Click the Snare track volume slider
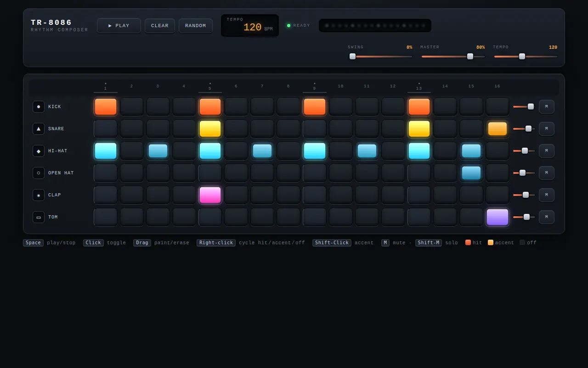Viewport: 588px width, 368px height. [524, 129]
